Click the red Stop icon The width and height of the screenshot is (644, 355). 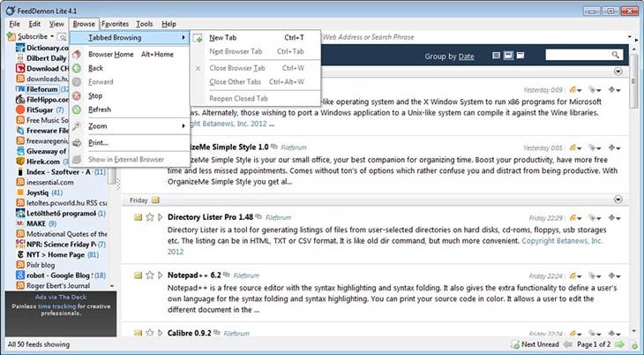click(x=78, y=95)
